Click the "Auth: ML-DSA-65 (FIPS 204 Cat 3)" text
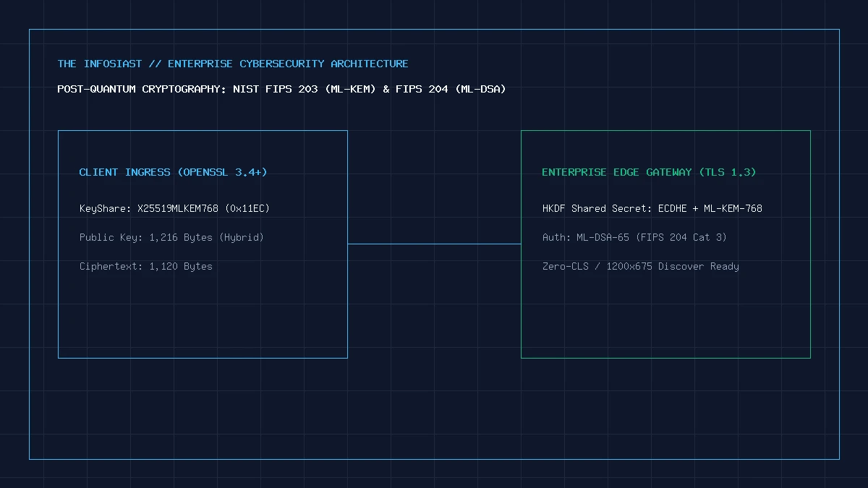Screen dimensions: 868x488 coord(634,237)
